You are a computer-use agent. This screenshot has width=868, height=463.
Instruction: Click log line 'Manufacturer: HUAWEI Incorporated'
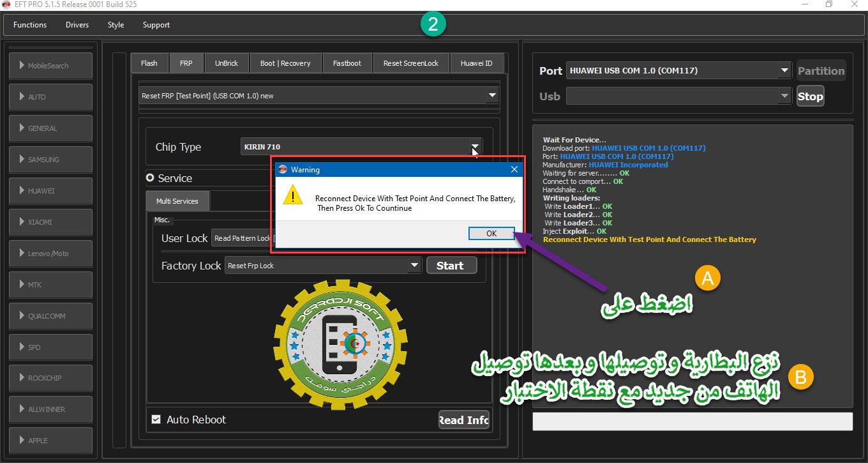pos(605,165)
